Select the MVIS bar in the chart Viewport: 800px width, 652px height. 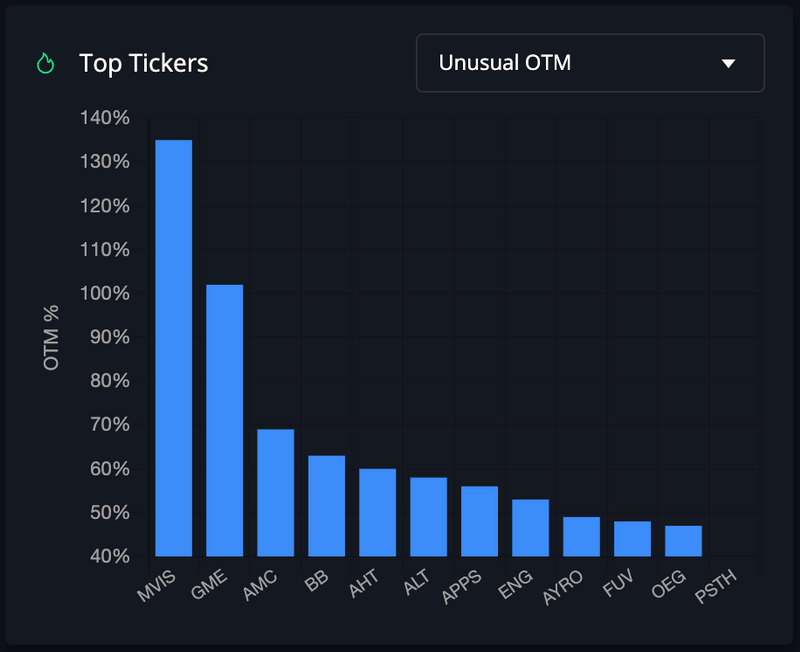173,348
